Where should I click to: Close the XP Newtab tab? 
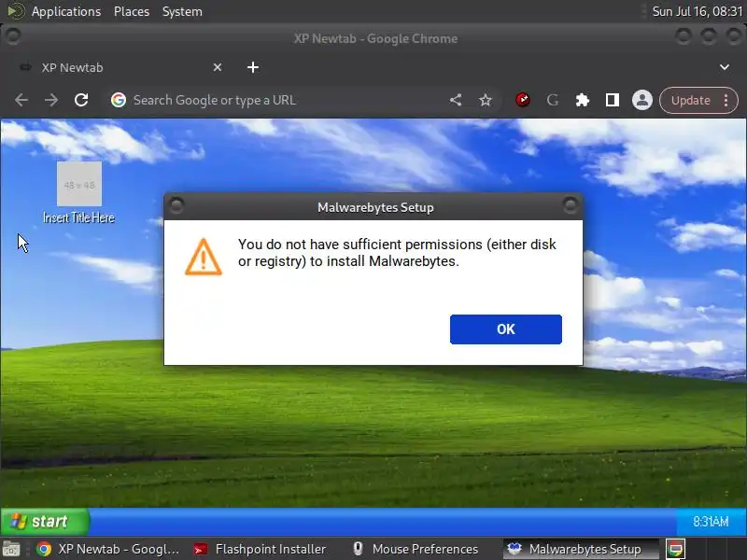(218, 67)
